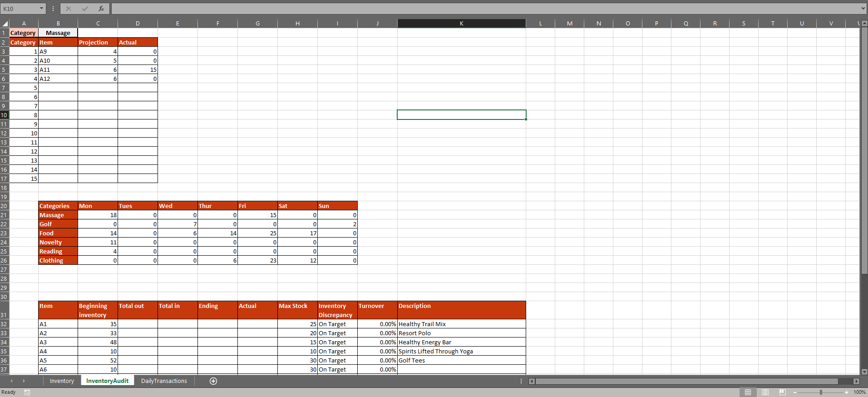868x397 pixels.
Task: Click cell with item A11
Action: coord(58,69)
